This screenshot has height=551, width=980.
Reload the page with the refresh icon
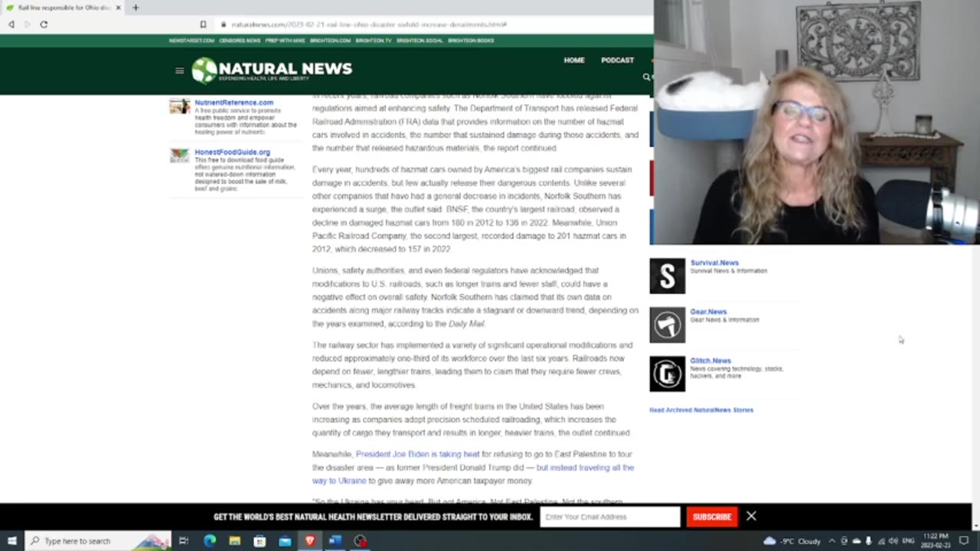pyautogui.click(x=44, y=24)
